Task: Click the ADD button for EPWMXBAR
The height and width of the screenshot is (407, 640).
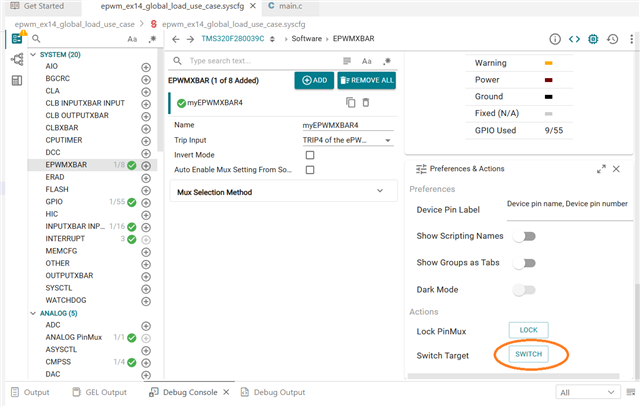Action: coord(314,80)
